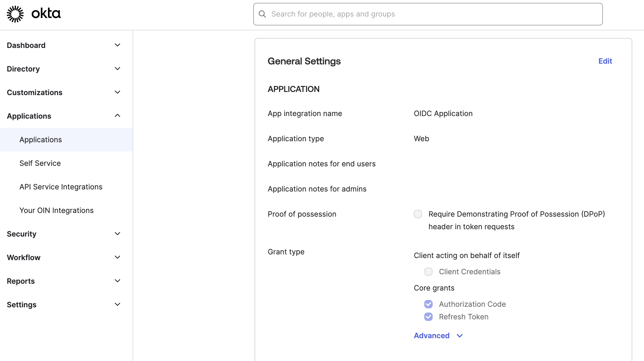
Task: Expand the Workflow menu chevron
Action: point(117,257)
